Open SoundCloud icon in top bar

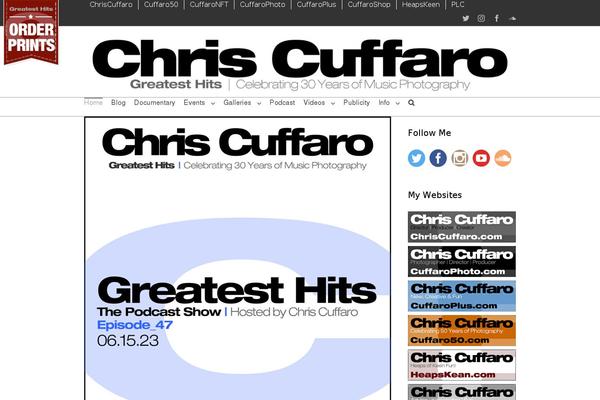click(513, 18)
